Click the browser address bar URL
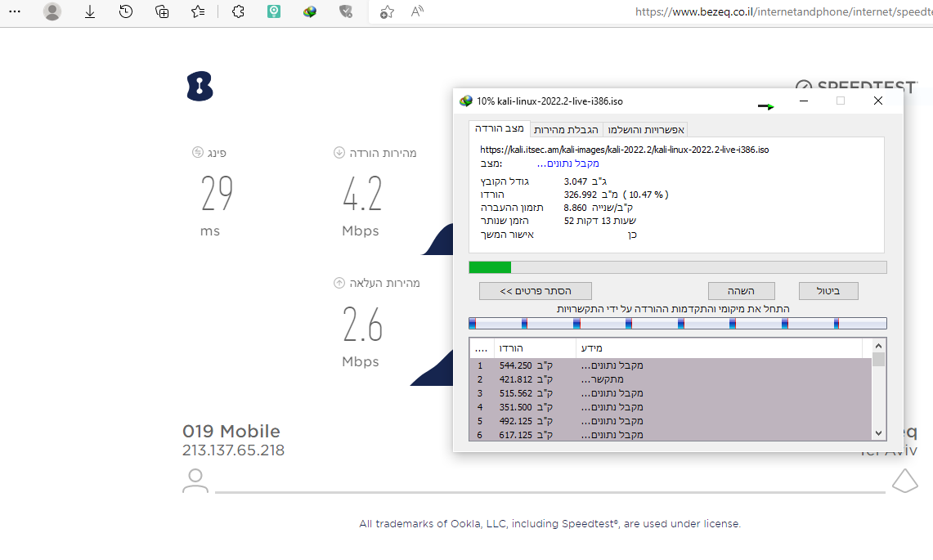The width and height of the screenshot is (933, 560). [783, 12]
